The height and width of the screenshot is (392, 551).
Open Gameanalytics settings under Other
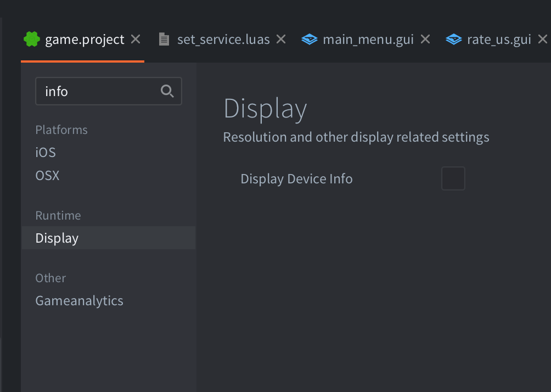click(79, 301)
